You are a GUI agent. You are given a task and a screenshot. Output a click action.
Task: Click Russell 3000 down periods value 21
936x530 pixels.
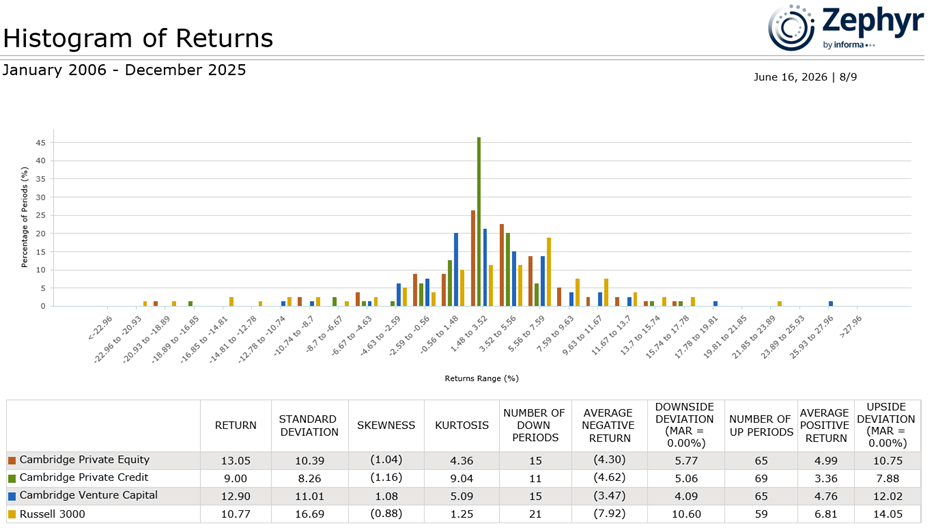(535, 514)
